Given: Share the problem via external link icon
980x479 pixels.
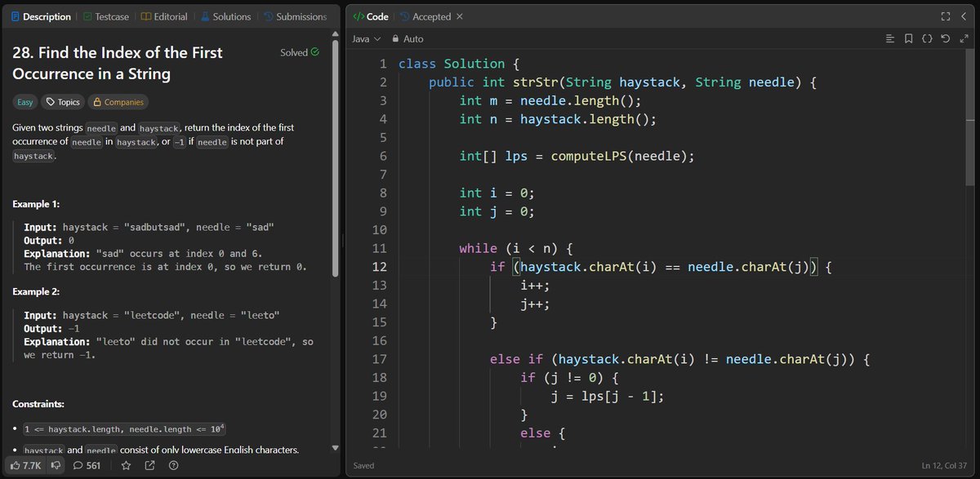Looking at the screenshot, I should pos(149,465).
